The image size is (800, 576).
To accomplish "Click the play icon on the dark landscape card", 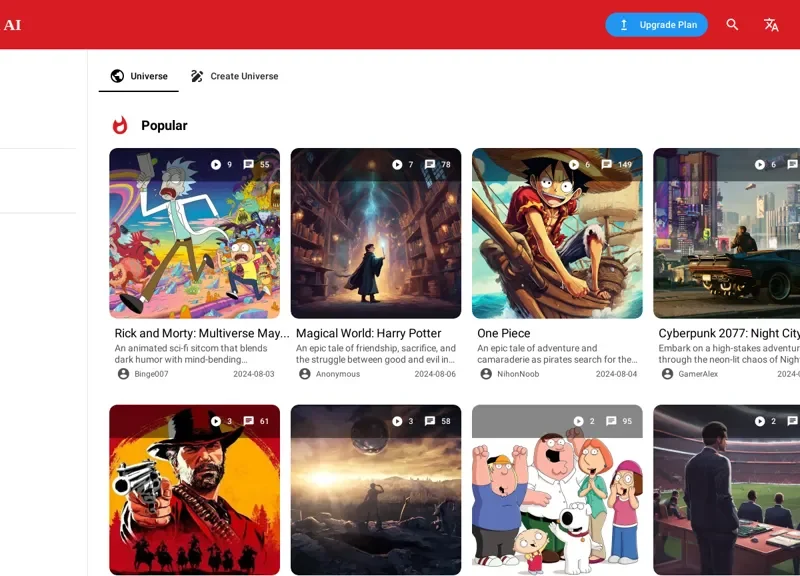I will pos(397,421).
